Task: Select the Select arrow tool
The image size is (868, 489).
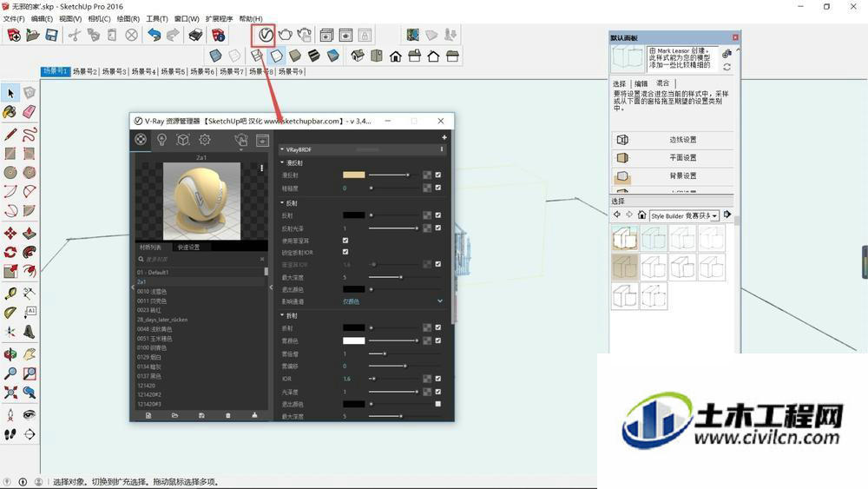Action: coord(10,93)
